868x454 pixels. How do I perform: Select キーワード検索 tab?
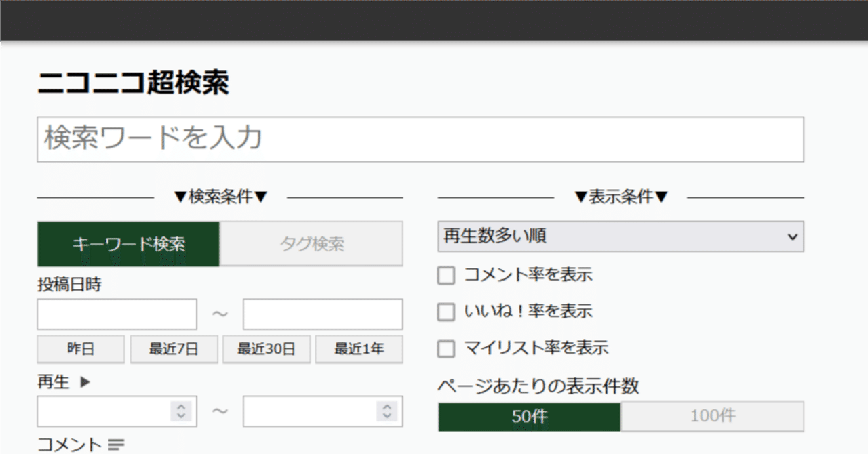[128, 244]
